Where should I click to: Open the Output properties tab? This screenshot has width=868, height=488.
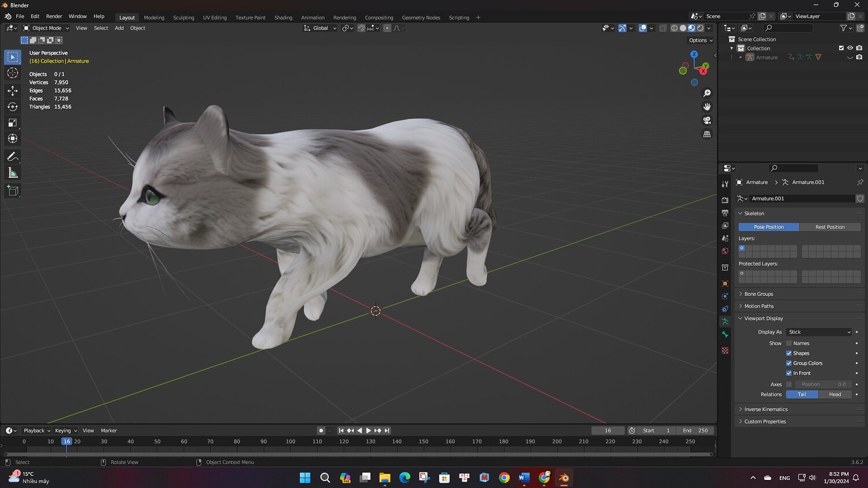[x=725, y=213]
